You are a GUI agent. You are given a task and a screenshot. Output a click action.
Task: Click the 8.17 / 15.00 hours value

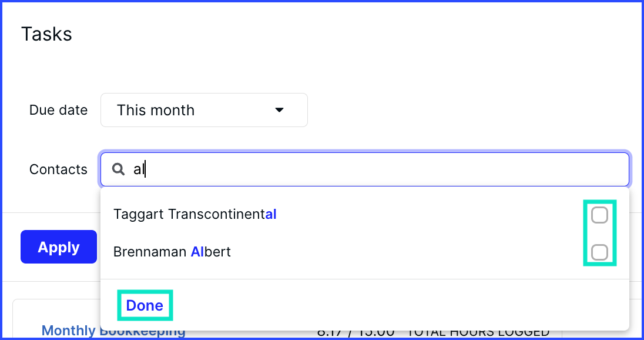coord(355,331)
